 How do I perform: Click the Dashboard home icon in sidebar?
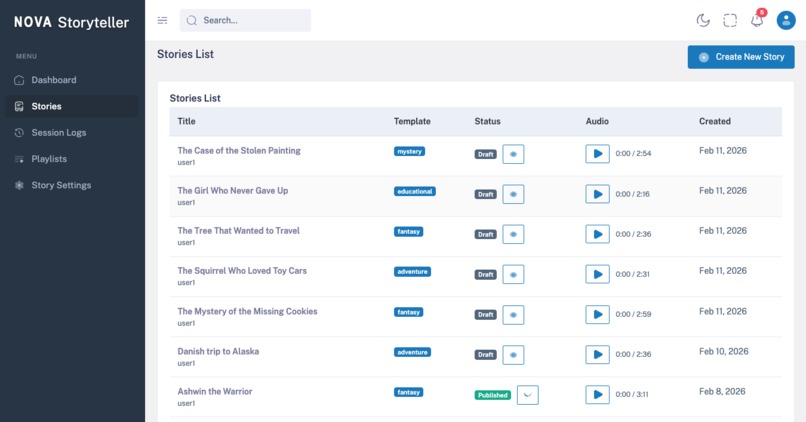click(x=19, y=80)
